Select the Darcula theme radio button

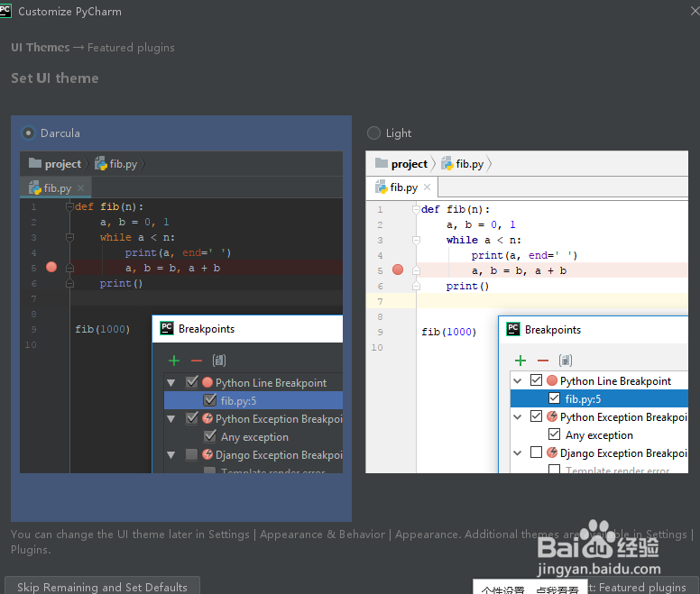point(28,133)
